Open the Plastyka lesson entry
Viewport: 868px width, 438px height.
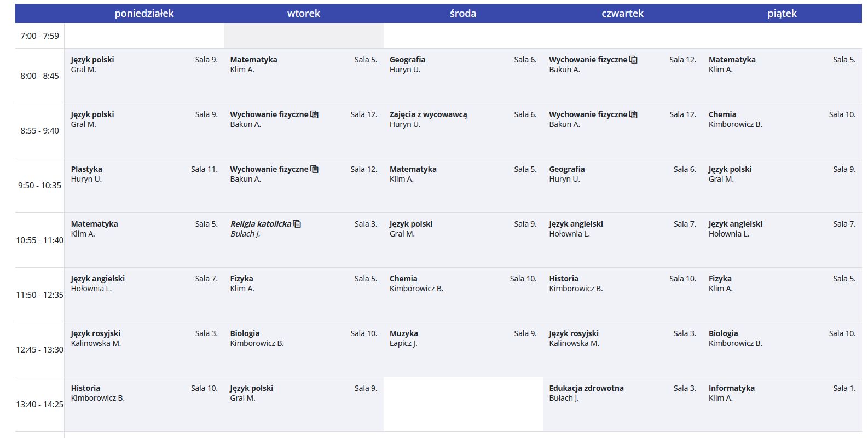(x=86, y=169)
